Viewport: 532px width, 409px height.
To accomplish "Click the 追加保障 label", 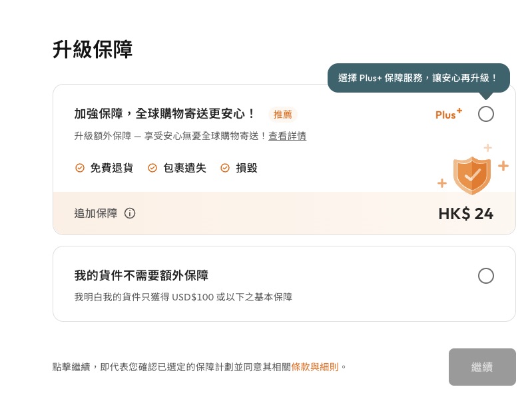I will point(96,214).
